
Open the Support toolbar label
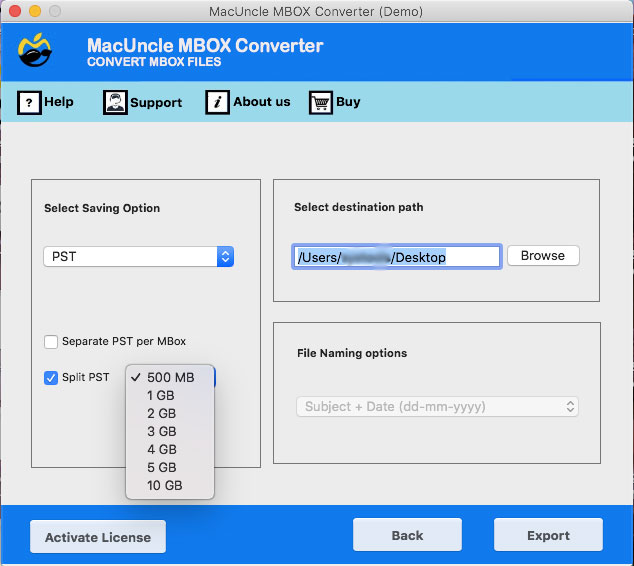coord(156,103)
